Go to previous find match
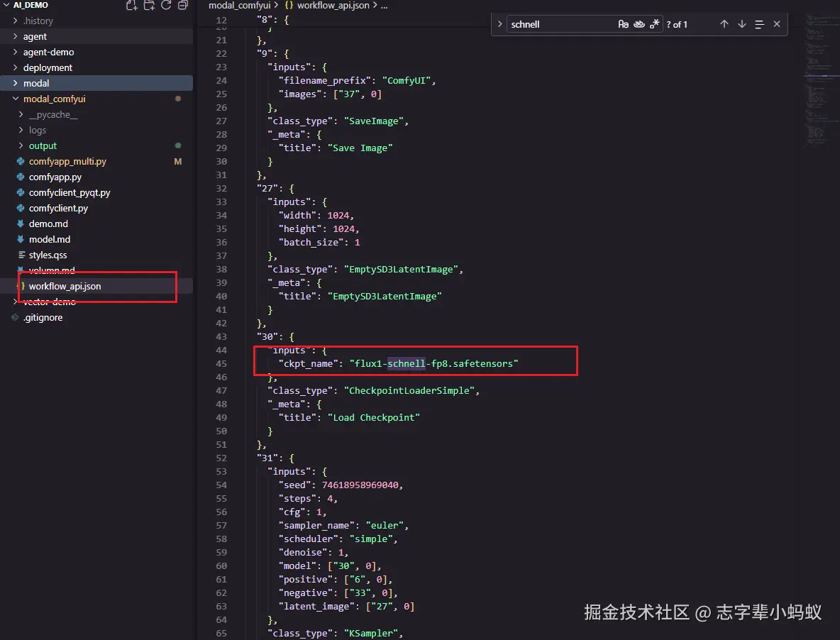This screenshot has height=640, width=840. (x=724, y=24)
